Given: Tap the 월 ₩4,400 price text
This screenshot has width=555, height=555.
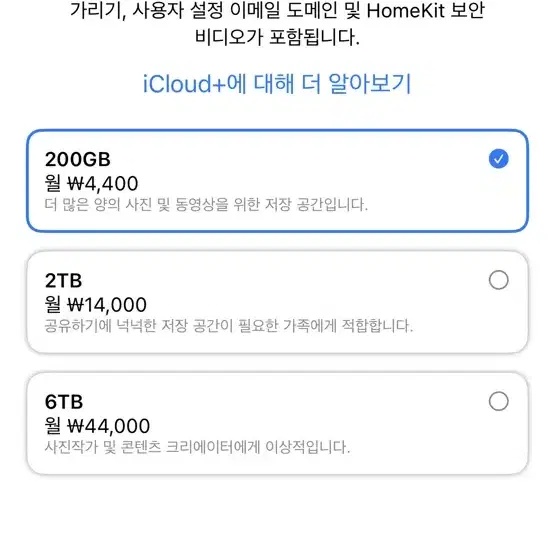Looking at the screenshot, I should (x=91, y=183).
